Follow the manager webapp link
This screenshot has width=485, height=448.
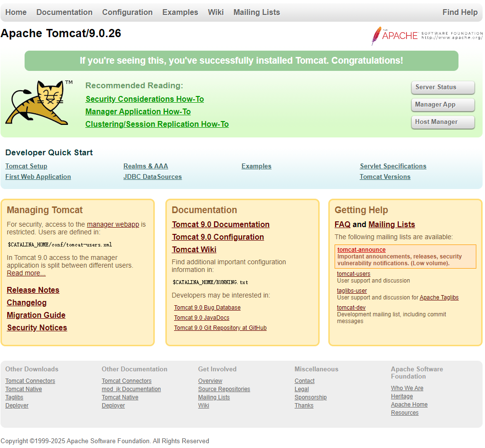pyautogui.click(x=113, y=224)
